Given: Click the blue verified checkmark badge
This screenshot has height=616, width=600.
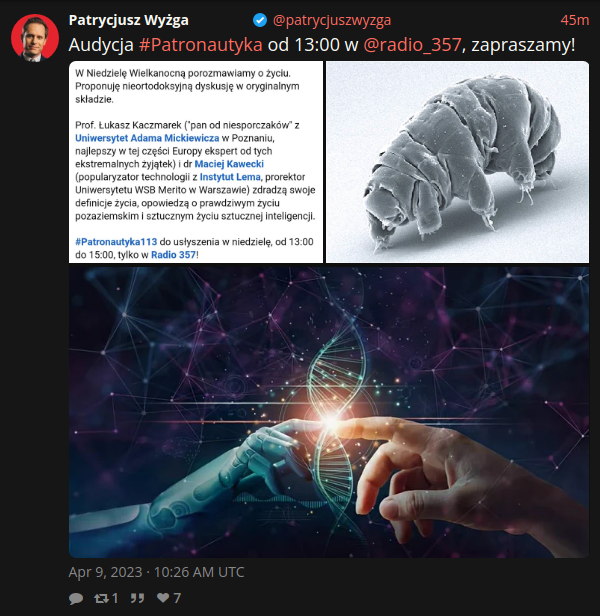Looking at the screenshot, I should click(260, 20).
